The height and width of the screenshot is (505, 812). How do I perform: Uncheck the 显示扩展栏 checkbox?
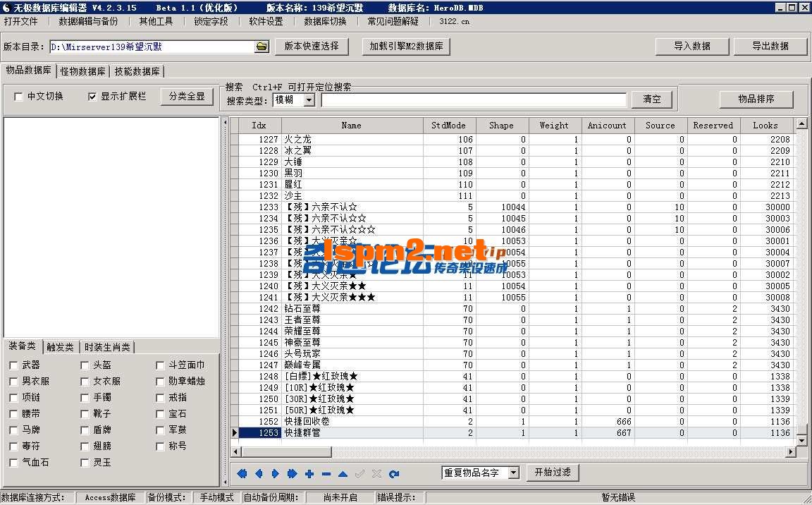(92, 97)
